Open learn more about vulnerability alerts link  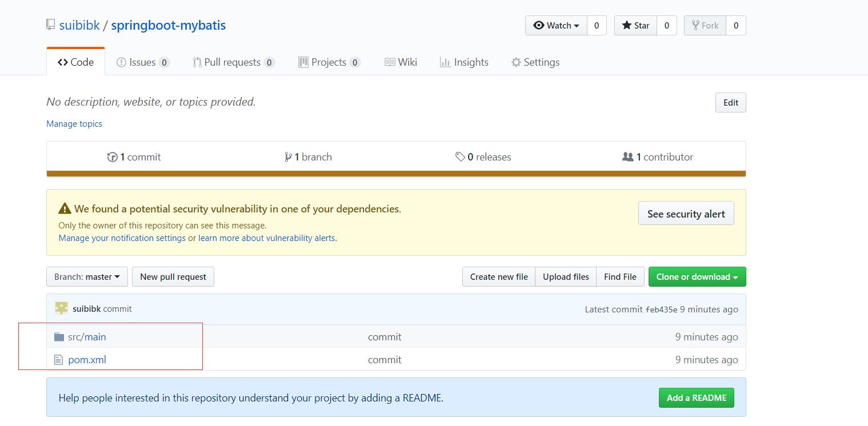pyautogui.click(x=266, y=238)
